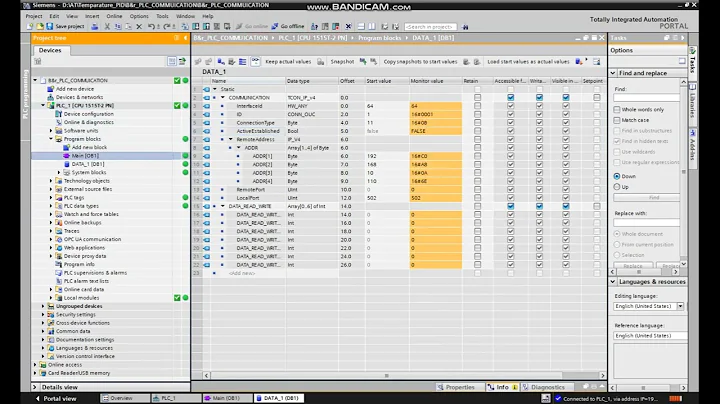The height and width of the screenshot is (404, 720).
Task: Click the Split editor horizontally icon
Action: 361,26
